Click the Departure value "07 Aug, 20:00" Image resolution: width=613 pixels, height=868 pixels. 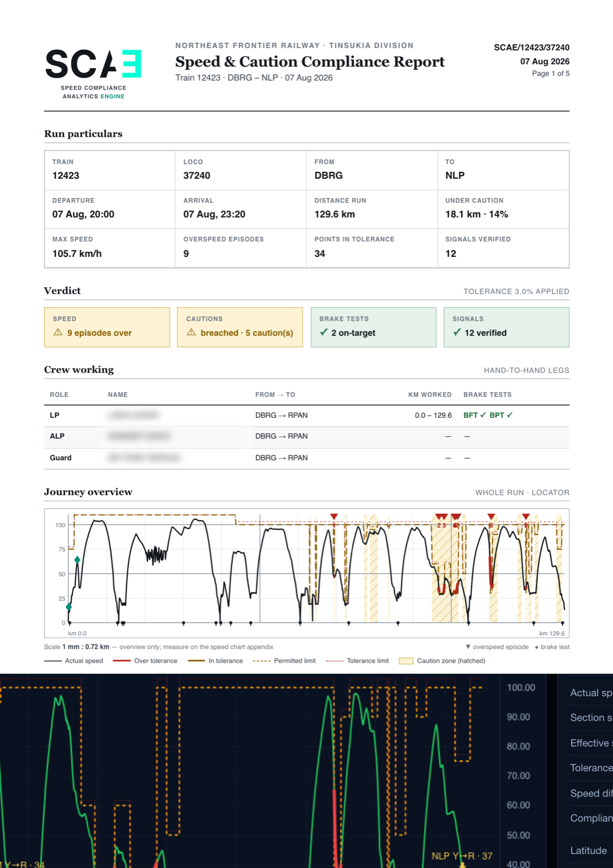tap(83, 214)
